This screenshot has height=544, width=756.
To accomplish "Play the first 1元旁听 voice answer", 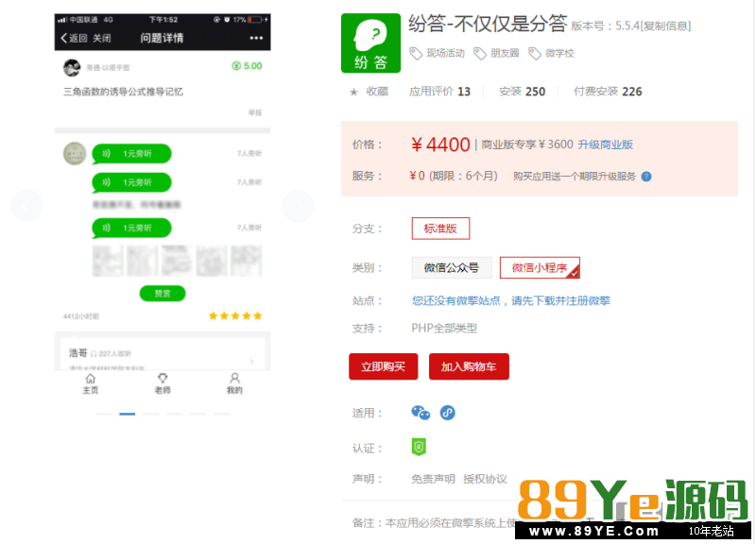I will point(131,154).
